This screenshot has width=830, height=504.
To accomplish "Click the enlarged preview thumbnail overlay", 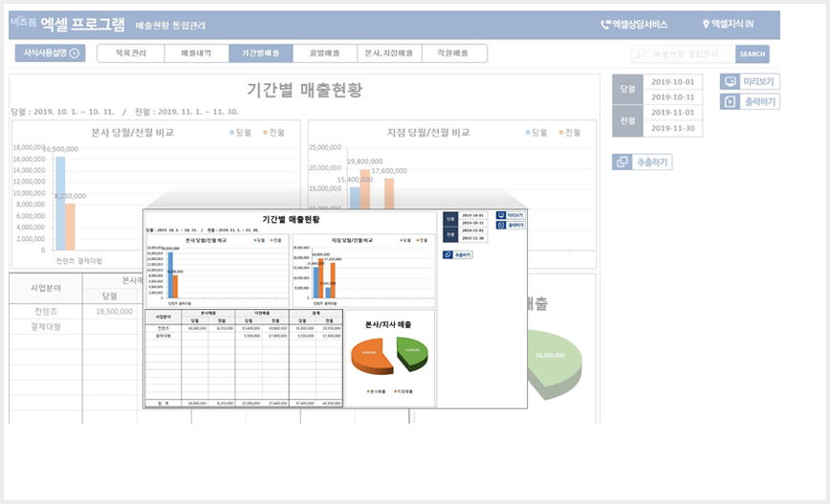I will [335, 309].
